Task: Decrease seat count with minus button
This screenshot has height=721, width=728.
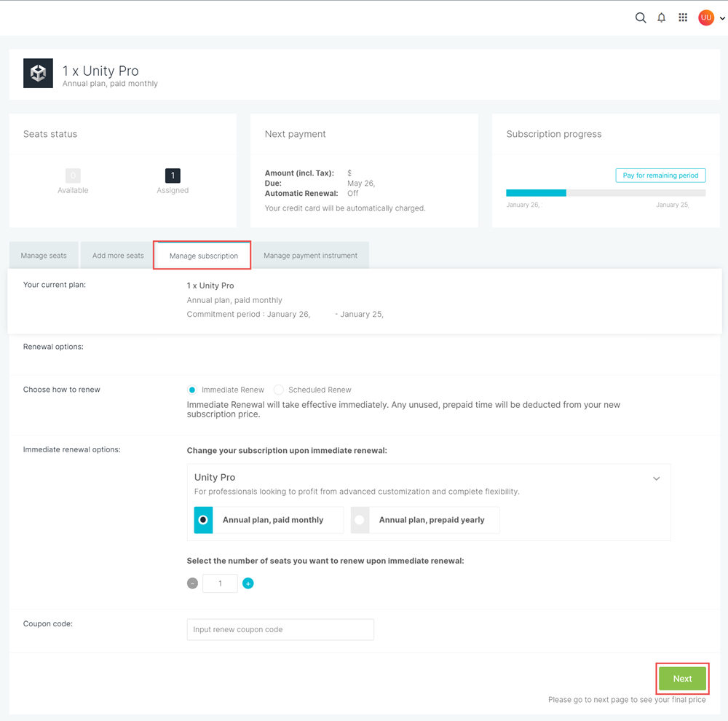Action: pos(192,583)
